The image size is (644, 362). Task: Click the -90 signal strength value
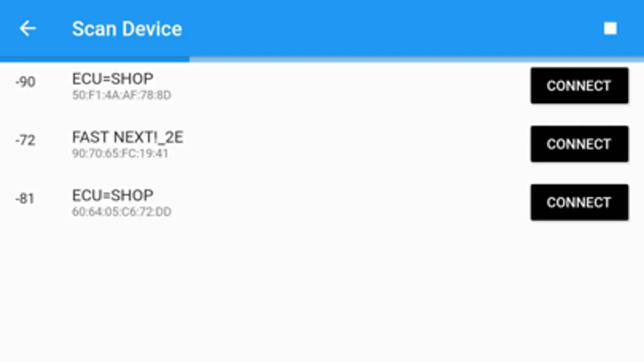25,82
